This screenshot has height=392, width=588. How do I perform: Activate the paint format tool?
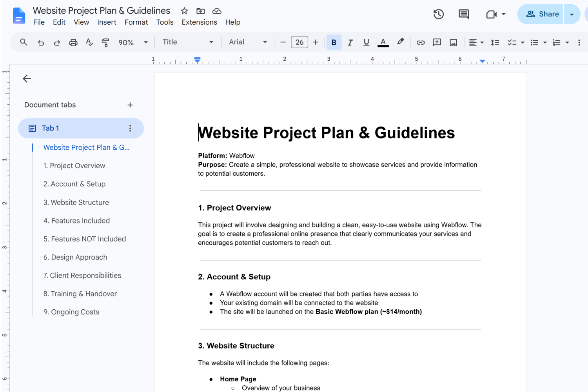pyautogui.click(x=105, y=42)
